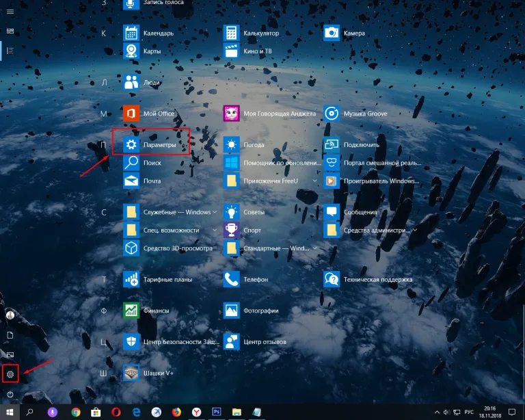Expand Служебные — Windows folder

(x=215, y=212)
